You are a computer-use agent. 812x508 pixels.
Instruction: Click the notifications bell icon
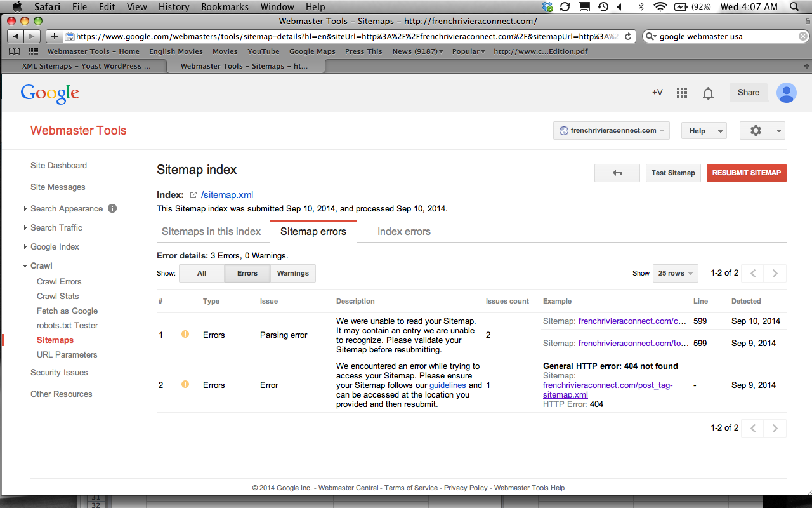[708, 93]
